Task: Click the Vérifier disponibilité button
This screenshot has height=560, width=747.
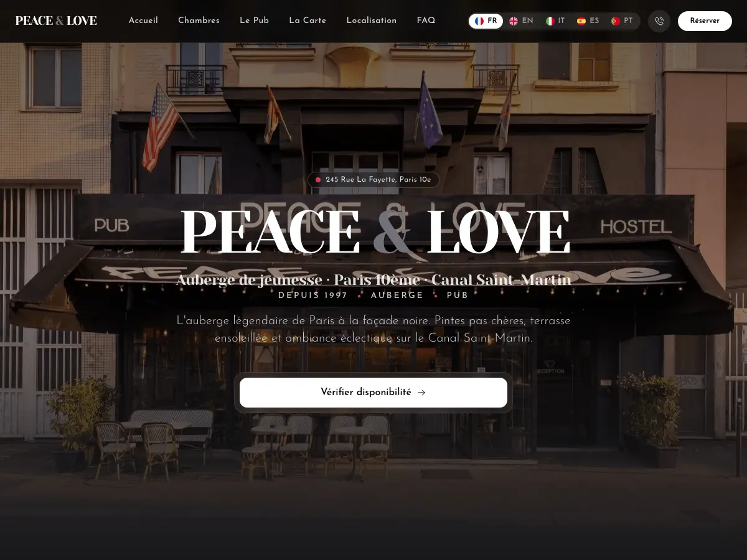Action: pos(374,393)
